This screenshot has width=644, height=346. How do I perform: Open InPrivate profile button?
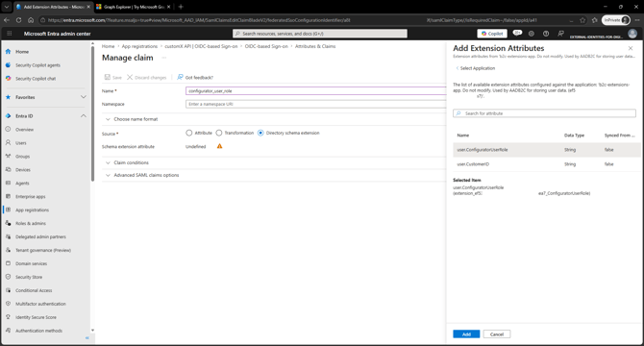click(x=616, y=20)
